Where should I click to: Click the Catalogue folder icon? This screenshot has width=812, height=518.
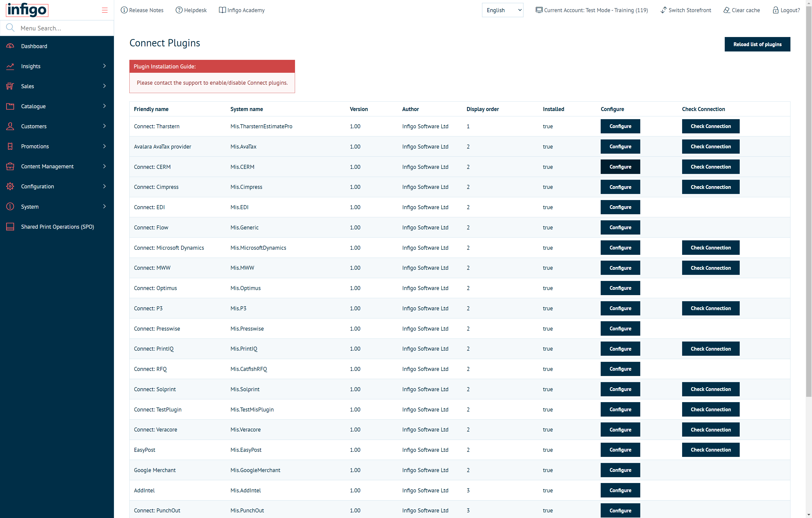click(10, 106)
